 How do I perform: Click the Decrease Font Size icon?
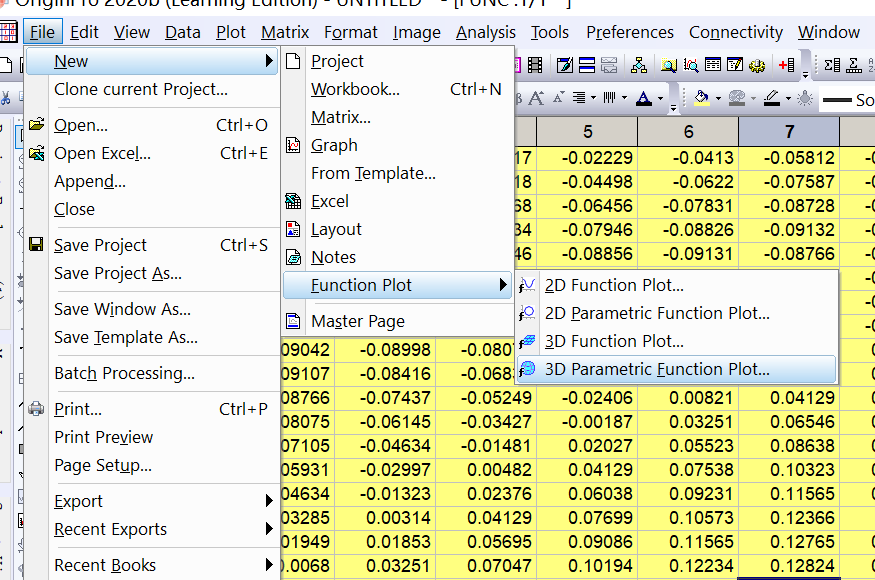tap(558, 97)
